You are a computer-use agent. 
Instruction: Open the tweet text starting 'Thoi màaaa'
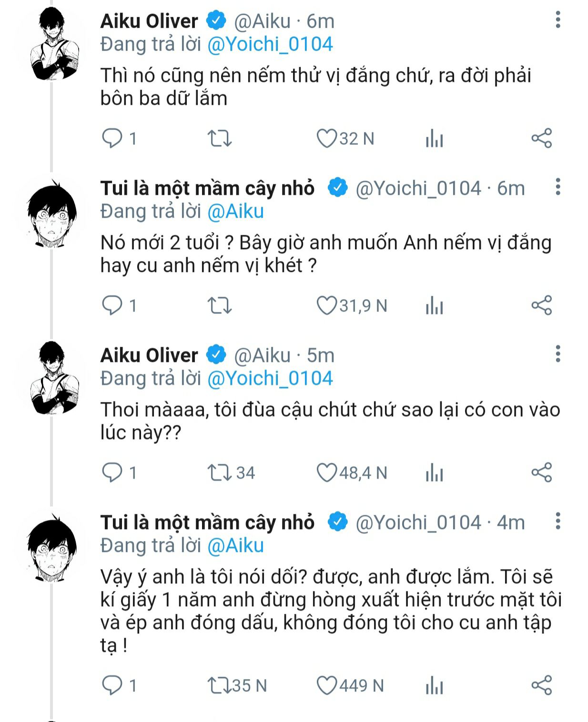point(330,421)
